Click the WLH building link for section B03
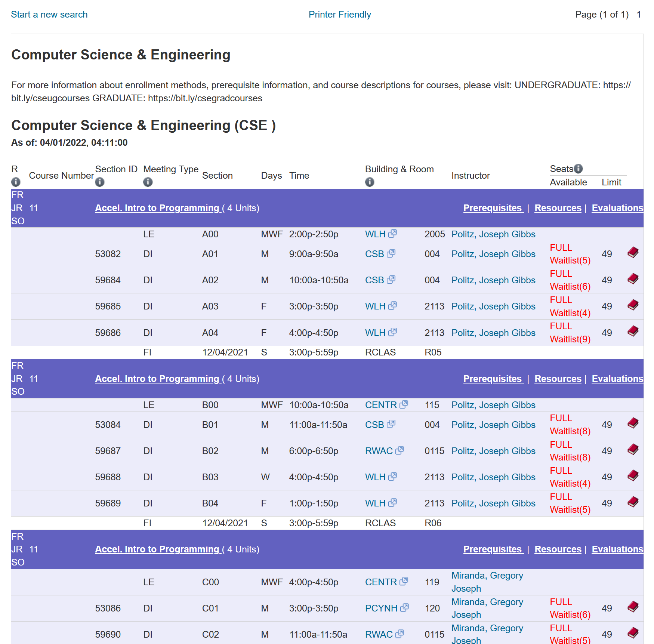The width and height of the screenshot is (654, 644). tap(375, 477)
